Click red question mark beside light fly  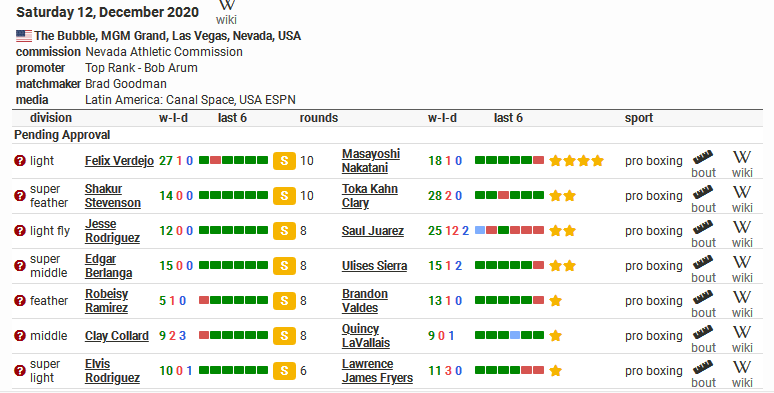[20, 231]
